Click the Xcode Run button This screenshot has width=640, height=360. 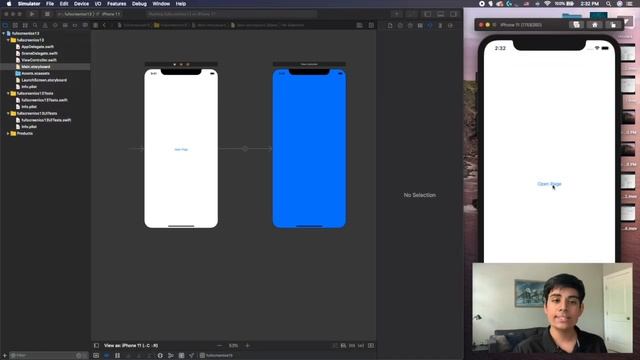click(x=32, y=14)
